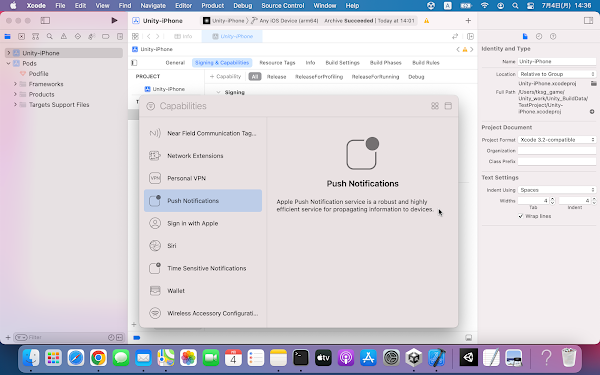Select the Wallet capability
The image size is (600, 375).
point(203,291)
